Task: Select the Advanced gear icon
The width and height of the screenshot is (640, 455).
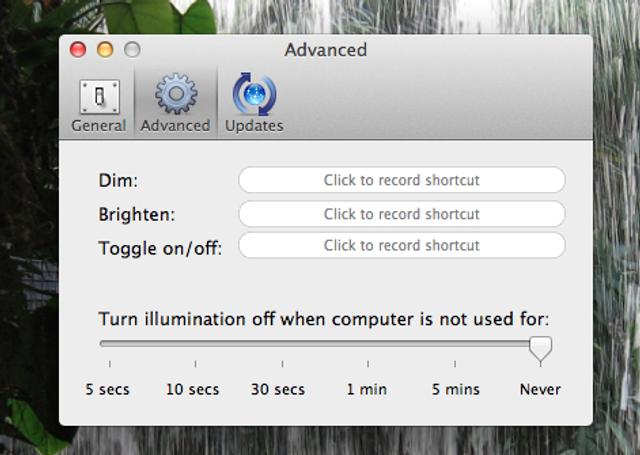Action: pyautogui.click(x=175, y=96)
